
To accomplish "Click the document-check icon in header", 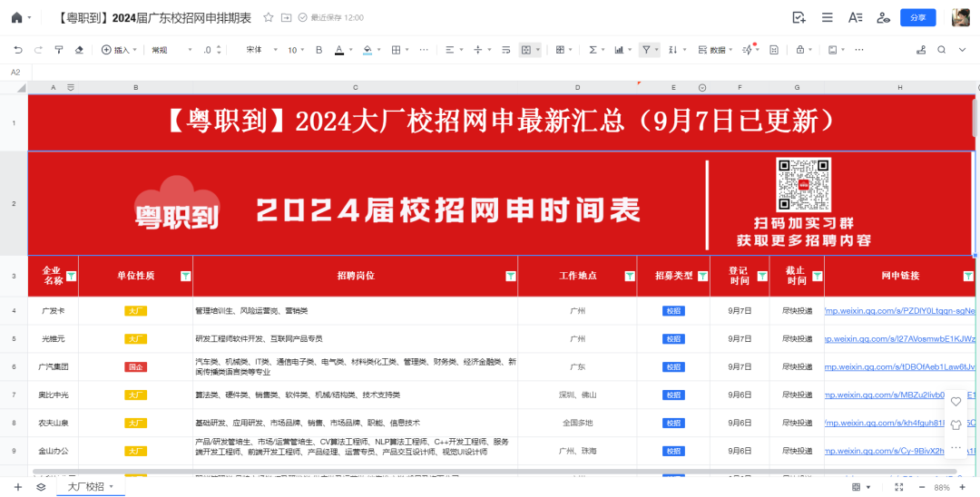I will [799, 17].
